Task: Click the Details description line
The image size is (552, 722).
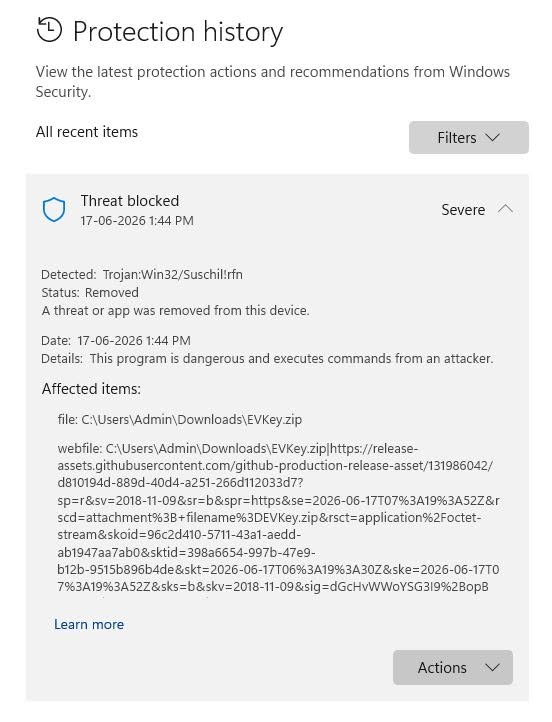Action: [267, 359]
